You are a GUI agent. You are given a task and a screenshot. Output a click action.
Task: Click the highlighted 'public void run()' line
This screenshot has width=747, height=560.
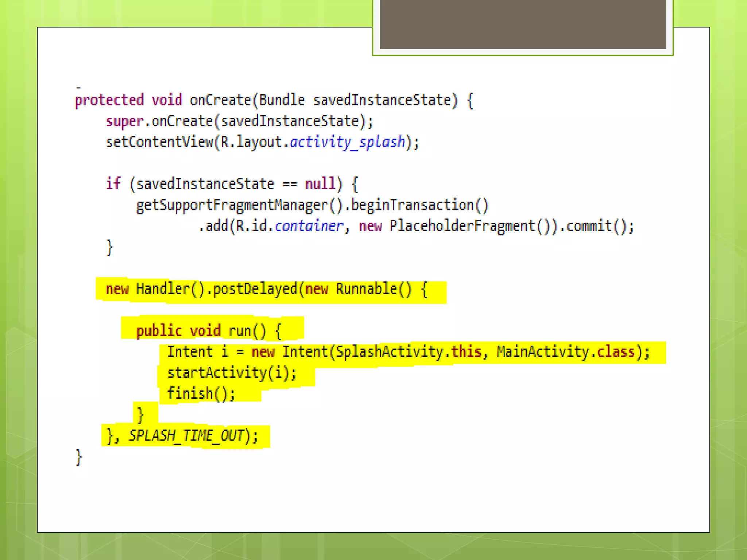[x=209, y=331]
